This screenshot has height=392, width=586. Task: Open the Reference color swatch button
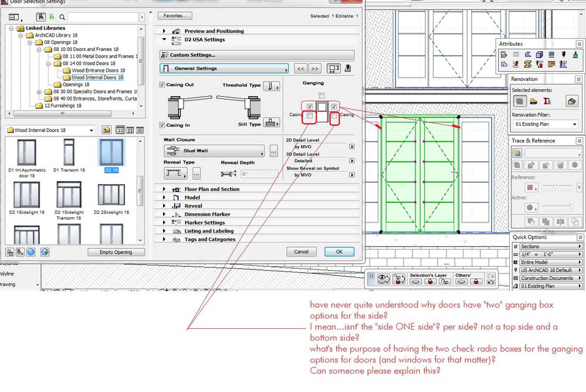[531, 187]
